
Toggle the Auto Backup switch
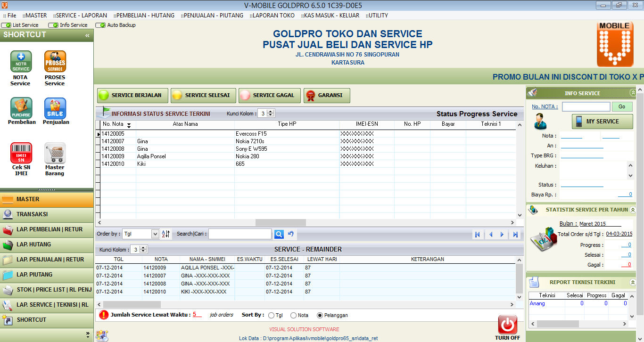(100, 25)
